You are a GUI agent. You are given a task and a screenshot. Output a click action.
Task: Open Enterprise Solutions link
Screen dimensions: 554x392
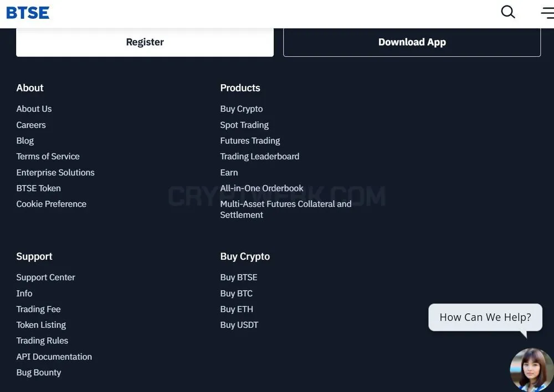(x=55, y=172)
